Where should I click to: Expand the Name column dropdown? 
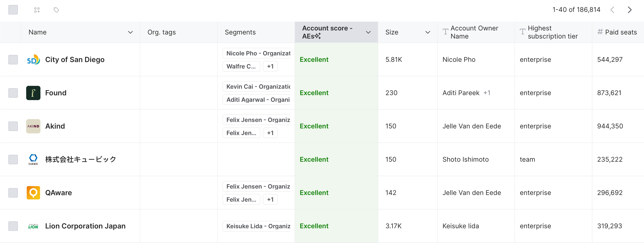(130, 32)
